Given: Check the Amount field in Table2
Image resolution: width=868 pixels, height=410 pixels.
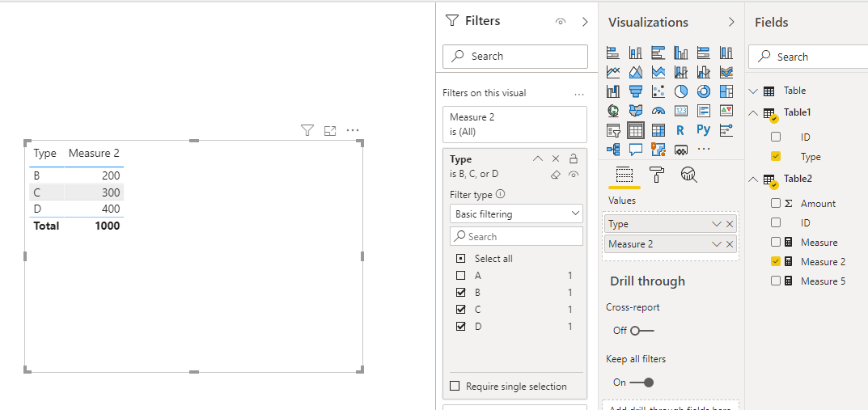Looking at the screenshot, I should pos(776,203).
